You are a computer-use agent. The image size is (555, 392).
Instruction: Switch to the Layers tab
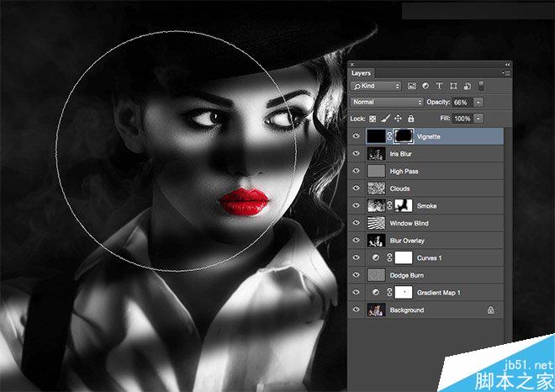[x=361, y=73]
